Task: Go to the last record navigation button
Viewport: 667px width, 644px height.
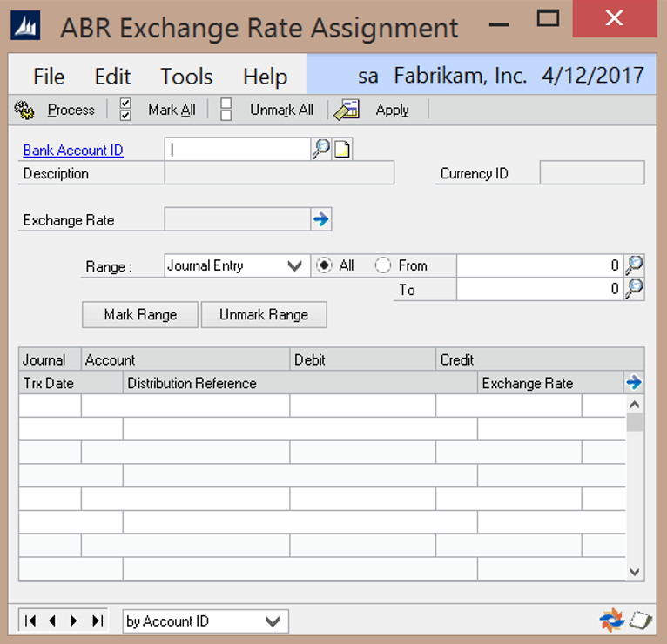Action: click(98, 621)
